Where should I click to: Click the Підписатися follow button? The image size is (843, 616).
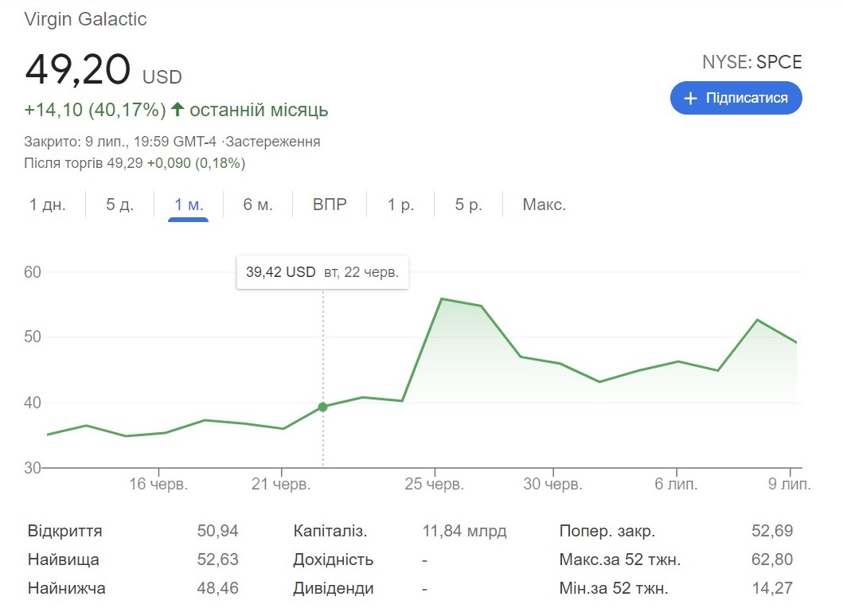pos(736,98)
